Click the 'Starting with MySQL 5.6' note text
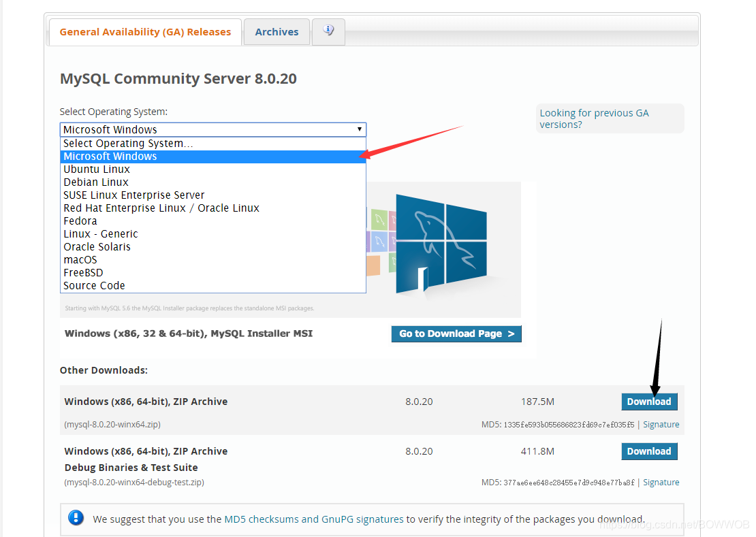The width and height of the screenshot is (756, 537). point(189,308)
